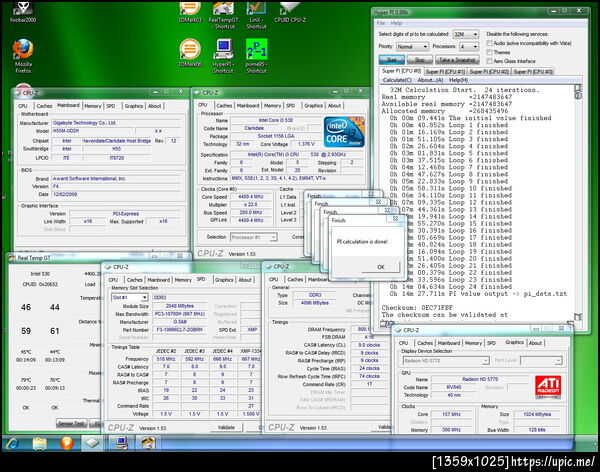Select Graphics tab in CPU-Z SPD window
This screenshot has width=600, height=472.
(224, 280)
